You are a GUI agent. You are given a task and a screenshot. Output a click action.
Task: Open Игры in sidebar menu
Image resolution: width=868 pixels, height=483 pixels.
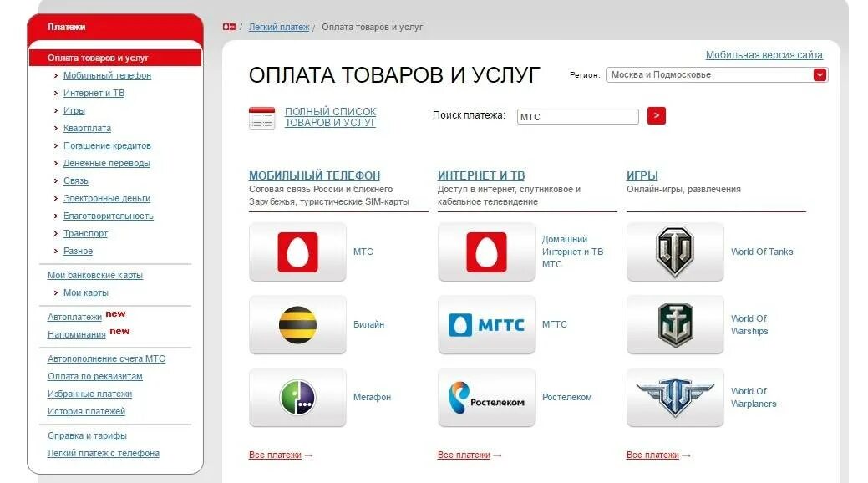tap(74, 110)
